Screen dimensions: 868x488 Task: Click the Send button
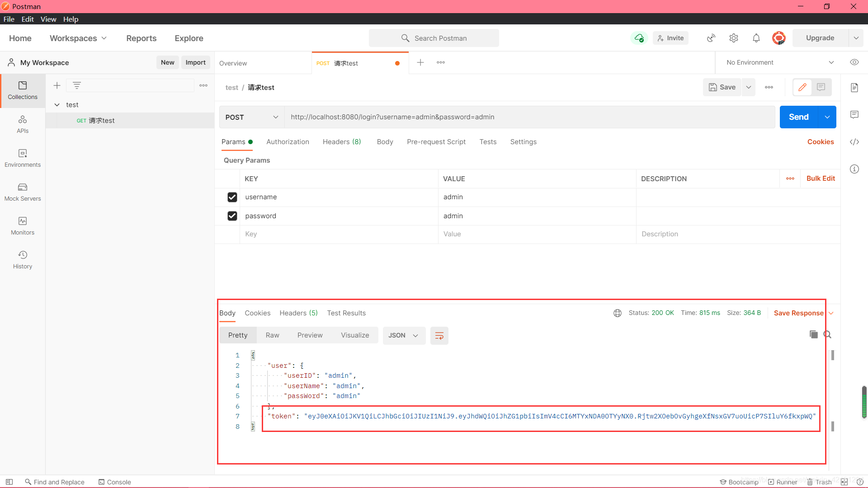[x=798, y=117]
